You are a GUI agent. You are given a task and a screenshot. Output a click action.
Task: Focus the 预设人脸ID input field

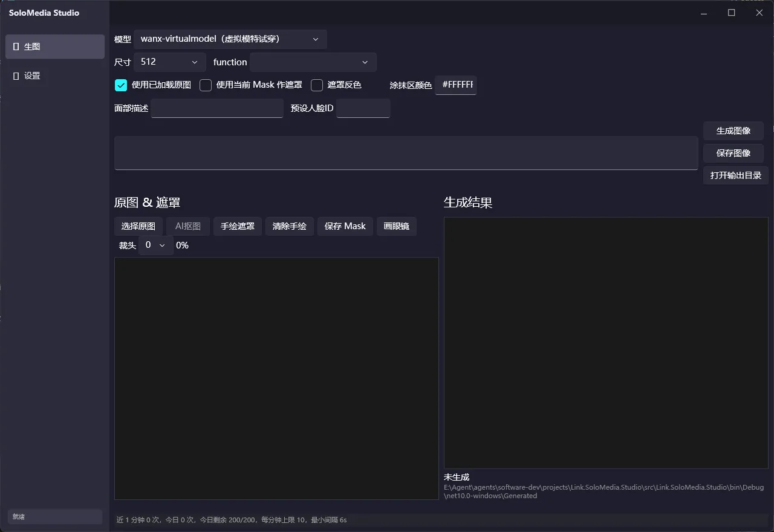pyautogui.click(x=363, y=108)
